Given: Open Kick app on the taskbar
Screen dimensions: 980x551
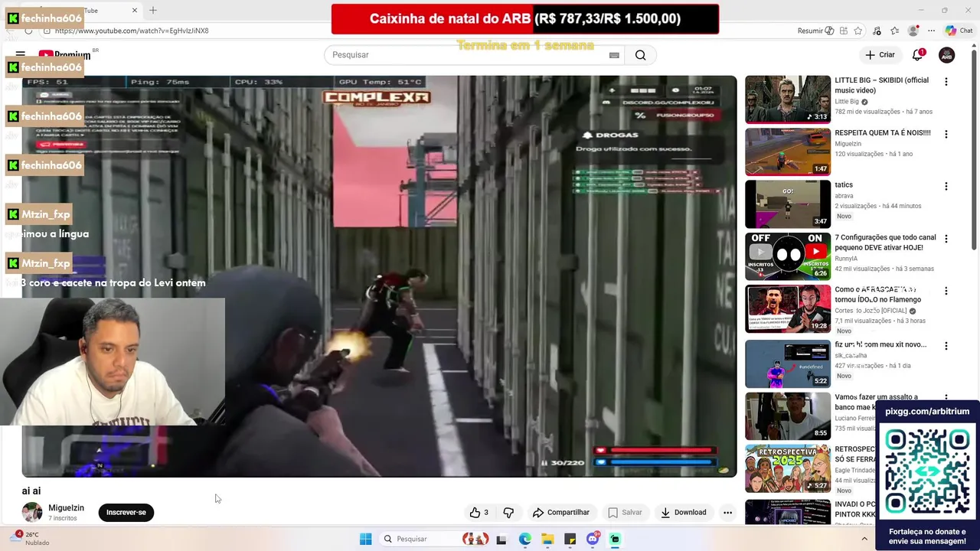Looking at the screenshot, I should 615,539.
